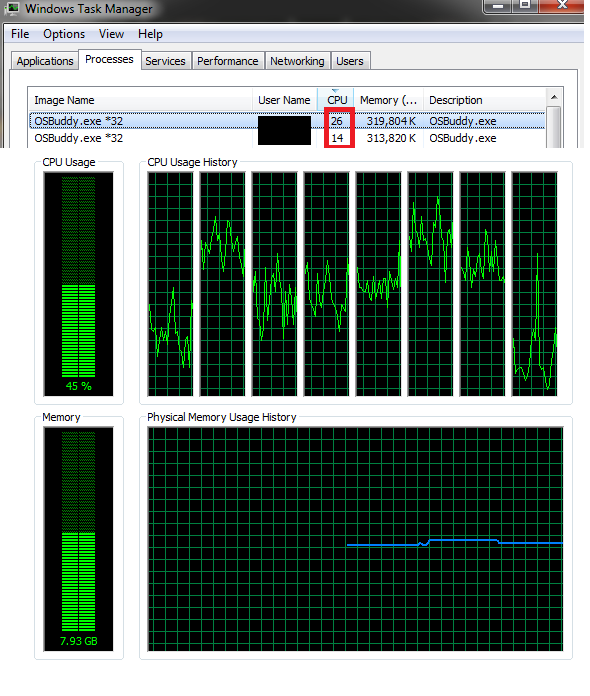Switch to the Applications tab

(45, 61)
